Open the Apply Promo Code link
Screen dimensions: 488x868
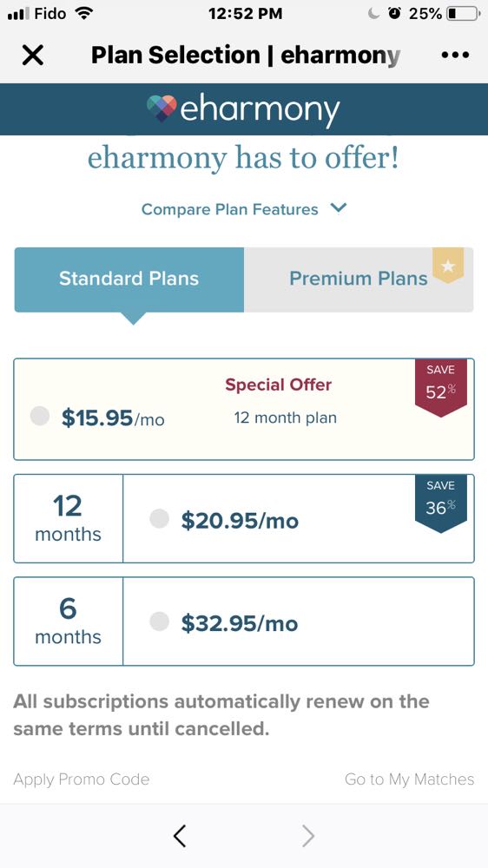pos(82,779)
